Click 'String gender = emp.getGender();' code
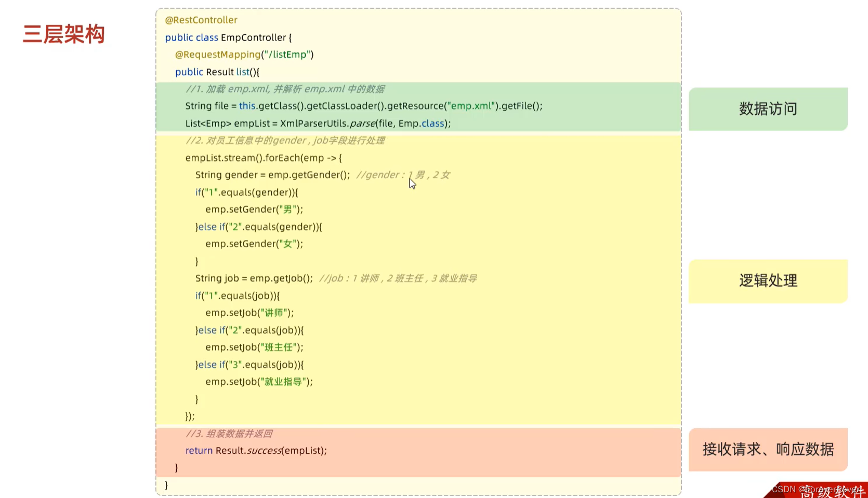This screenshot has height=498, width=868. click(273, 175)
